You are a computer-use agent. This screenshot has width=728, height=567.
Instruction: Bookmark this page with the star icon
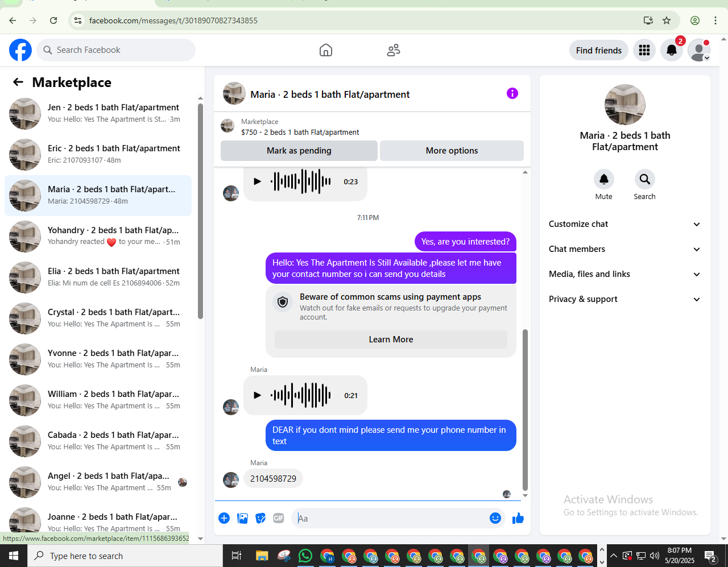[x=667, y=20]
